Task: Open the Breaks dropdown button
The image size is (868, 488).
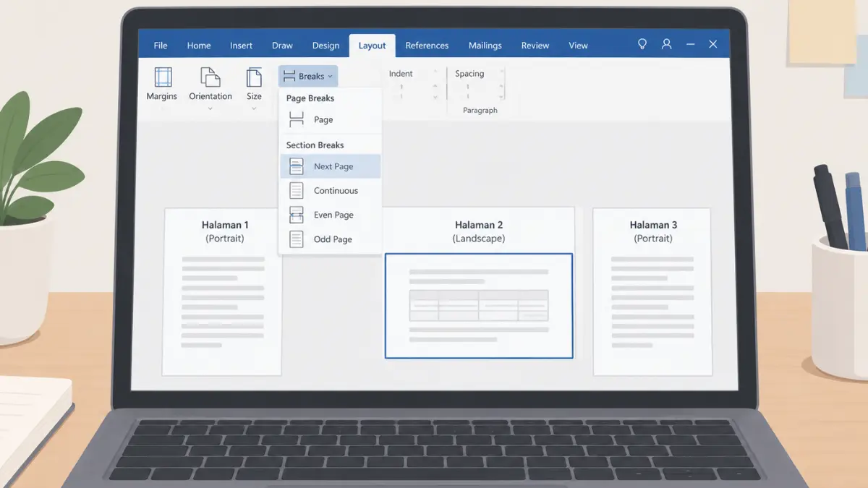Action: coord(308,76)
